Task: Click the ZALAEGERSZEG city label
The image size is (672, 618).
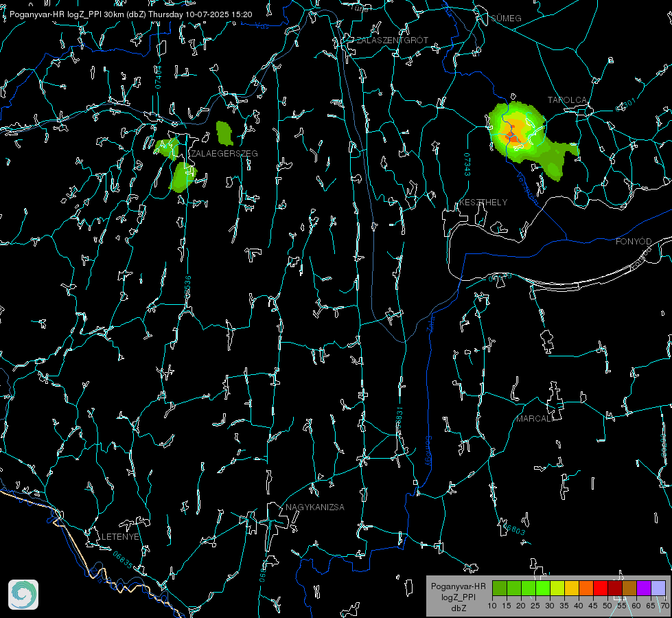Action: pyautogui.click(x=224, y=154)
